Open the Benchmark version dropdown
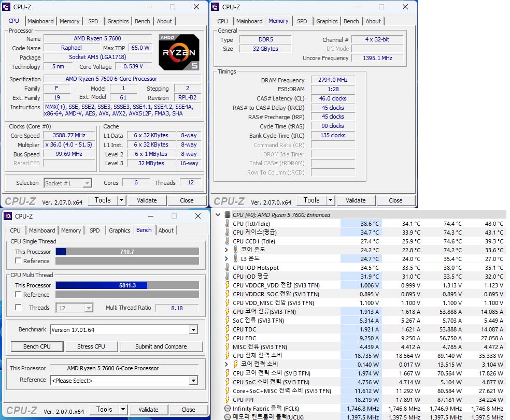 (193, 330)
